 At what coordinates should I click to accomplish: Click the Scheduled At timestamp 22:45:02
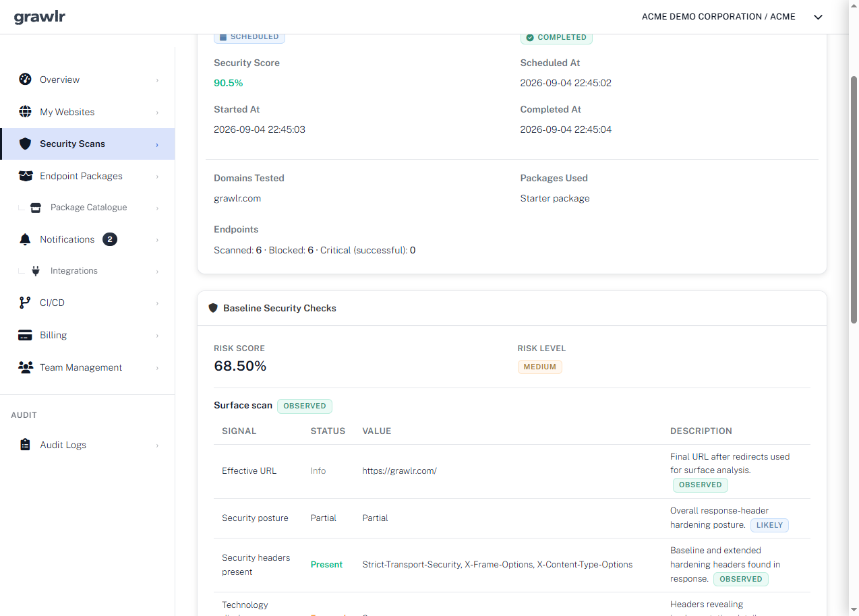coord(566,83)
